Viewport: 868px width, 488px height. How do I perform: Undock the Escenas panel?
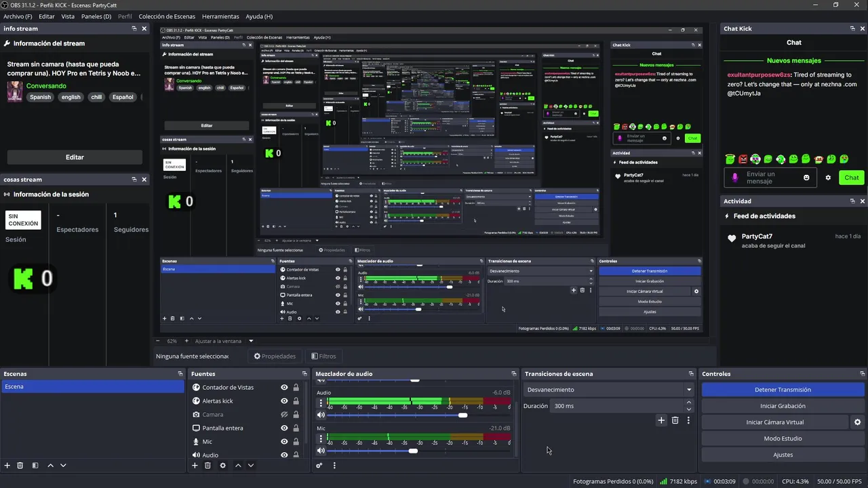point(180,373)
